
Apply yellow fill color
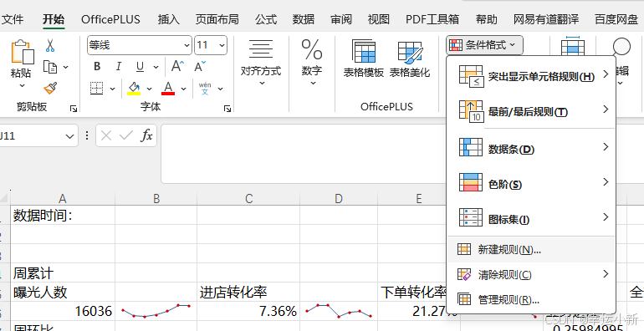click(134, 89)
